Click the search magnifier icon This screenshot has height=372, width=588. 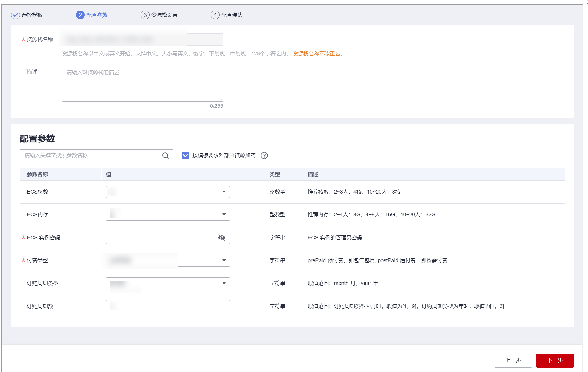click(165, 156)
